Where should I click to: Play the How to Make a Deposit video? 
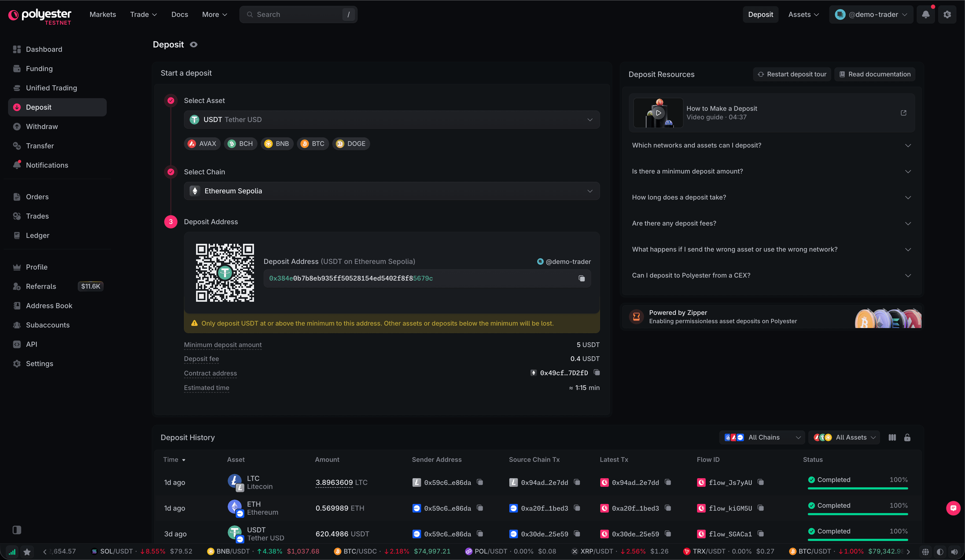[658, 113]
